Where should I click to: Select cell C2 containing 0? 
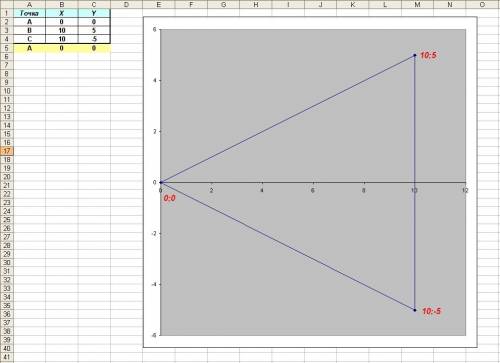(x=94, y=22)
